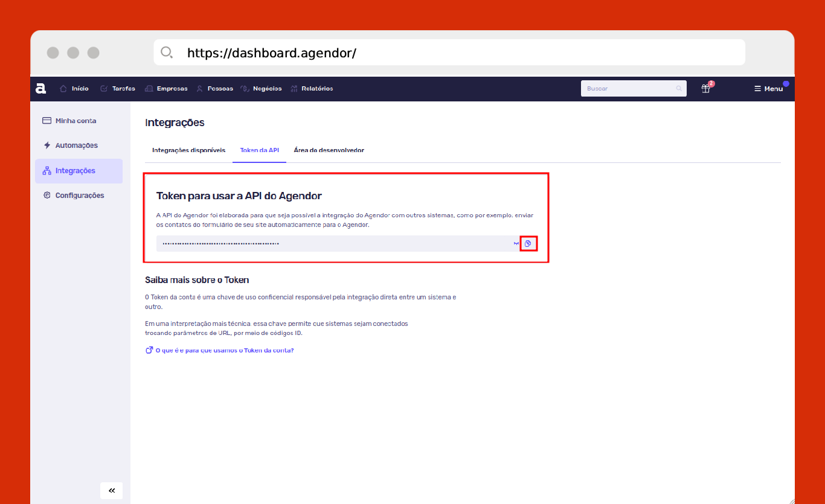
Task: Open the Pessoas section
Action: (x=215, y=89)
